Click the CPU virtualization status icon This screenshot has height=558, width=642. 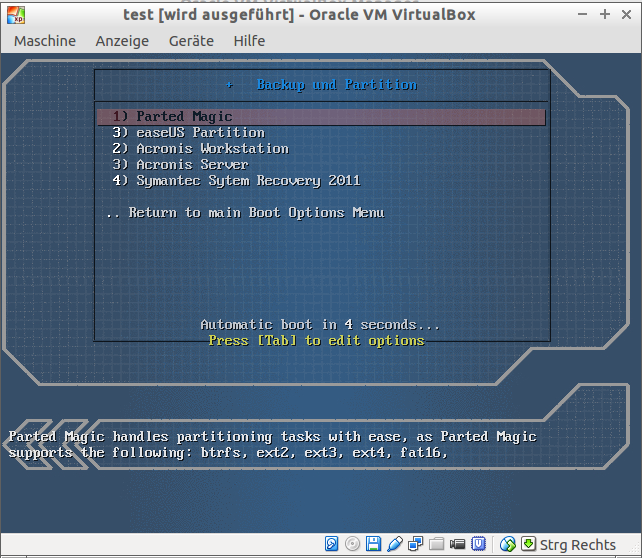(x=478, y=544)
